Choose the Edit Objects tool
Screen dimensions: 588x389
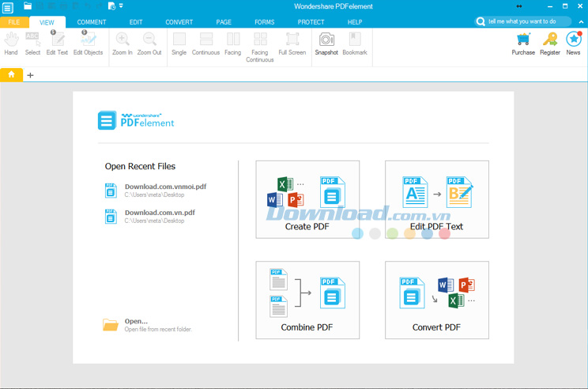(x=89, y=44)
